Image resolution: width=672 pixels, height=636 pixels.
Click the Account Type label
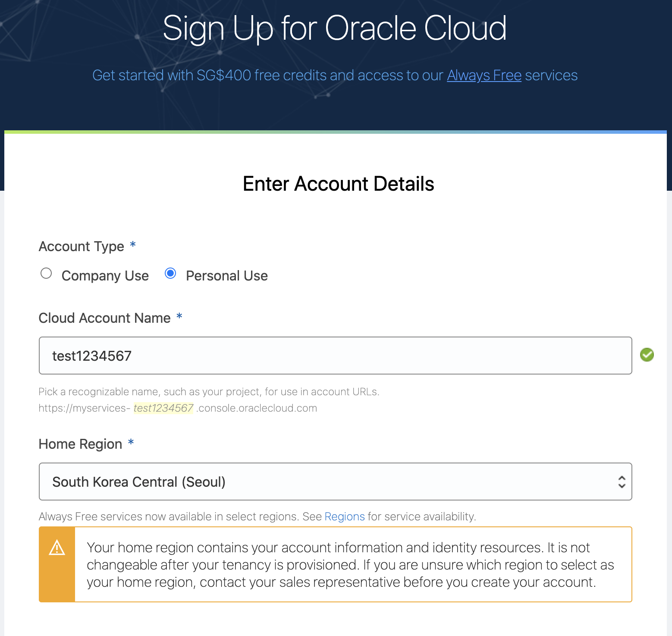[82, 246]
